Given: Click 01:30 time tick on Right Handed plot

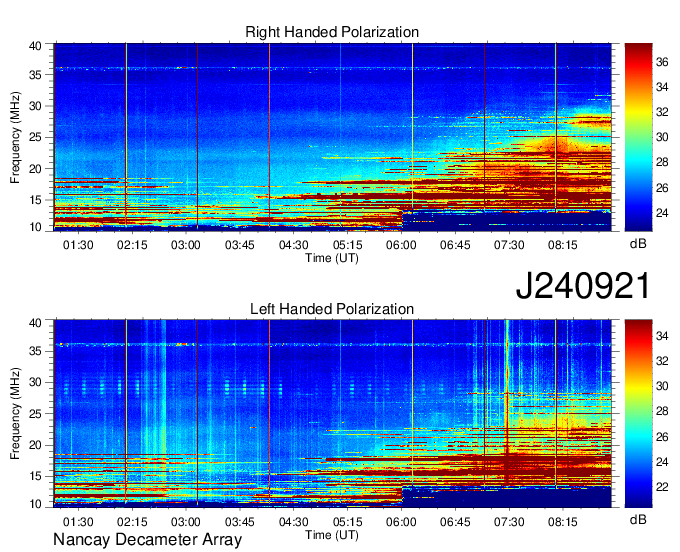Looking at the screenshot, I should (78, 245).
